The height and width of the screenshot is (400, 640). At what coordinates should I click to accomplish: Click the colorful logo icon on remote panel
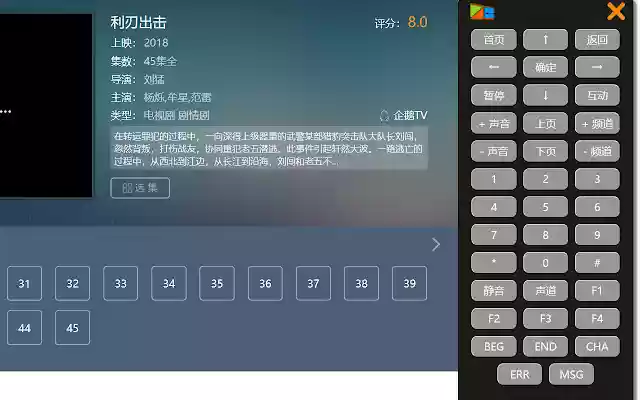(x=482, y=12)
